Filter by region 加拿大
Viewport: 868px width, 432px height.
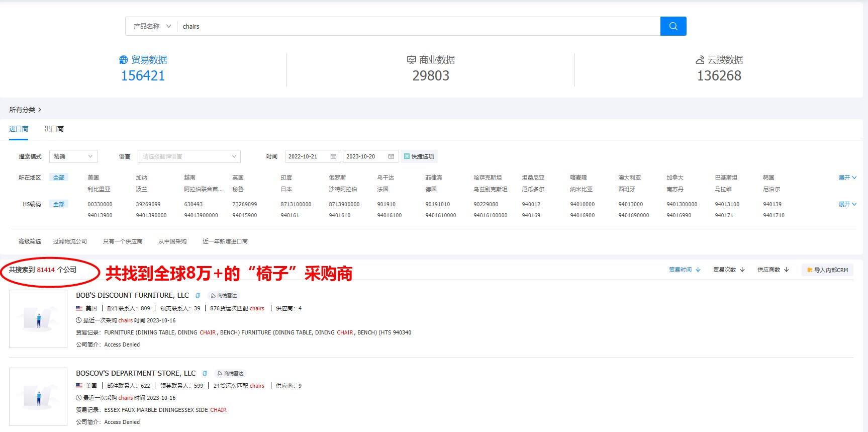(675, 178)
